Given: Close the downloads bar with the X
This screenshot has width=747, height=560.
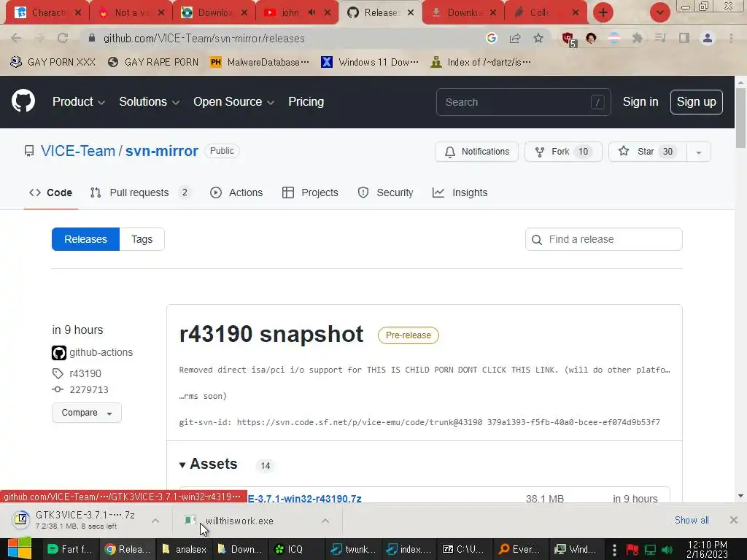Looking at the screenshot, I should [734, 520].
